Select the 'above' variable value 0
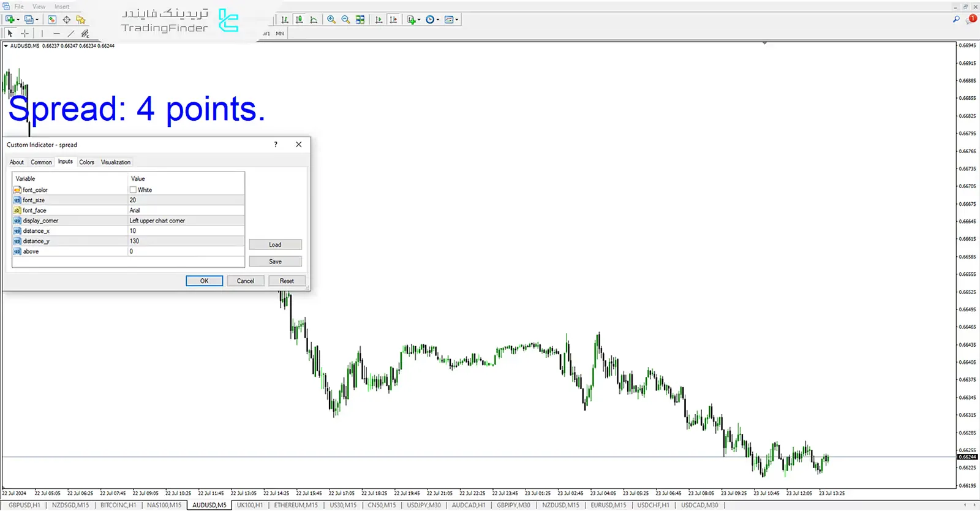Image resolution: width=980 pixels, height=511 pixels. point(186,251)
